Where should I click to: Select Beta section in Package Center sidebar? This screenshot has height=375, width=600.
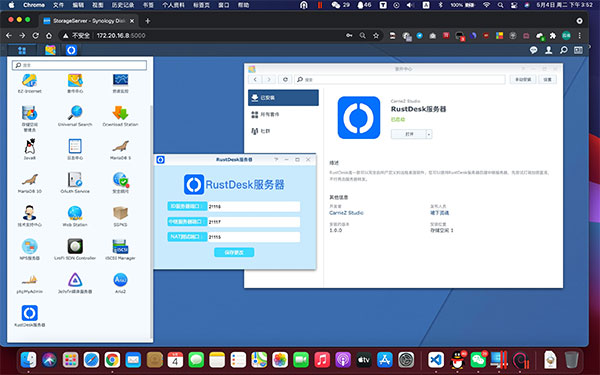[x=283, y=131]
